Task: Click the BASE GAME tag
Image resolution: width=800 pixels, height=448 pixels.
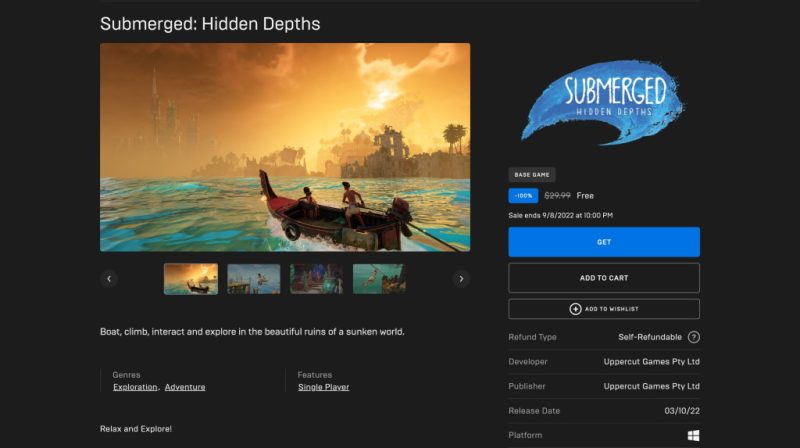Action: pyautogui.click(x=532, y=175)
